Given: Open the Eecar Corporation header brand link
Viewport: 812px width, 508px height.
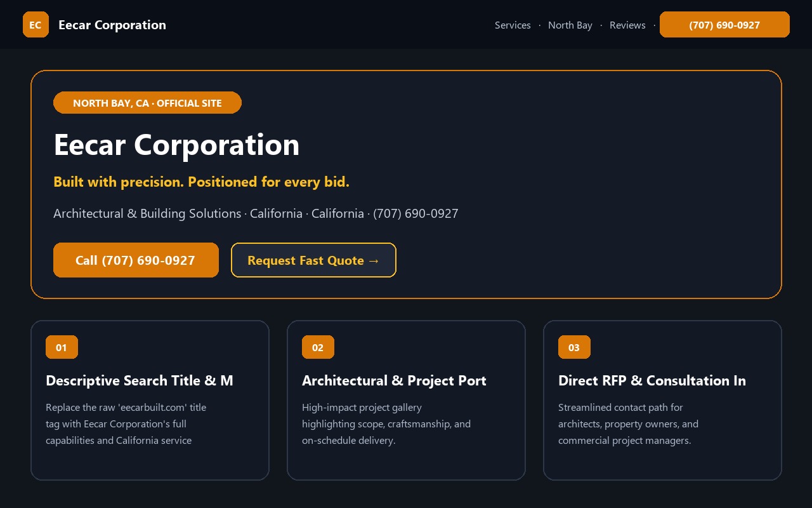Looking at the screenshot, I should pyautogui.click(x=112, y=25).
